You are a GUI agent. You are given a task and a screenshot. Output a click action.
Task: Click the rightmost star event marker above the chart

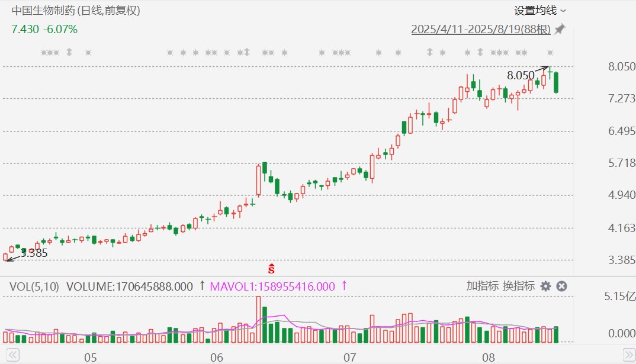tap(550, 52)
